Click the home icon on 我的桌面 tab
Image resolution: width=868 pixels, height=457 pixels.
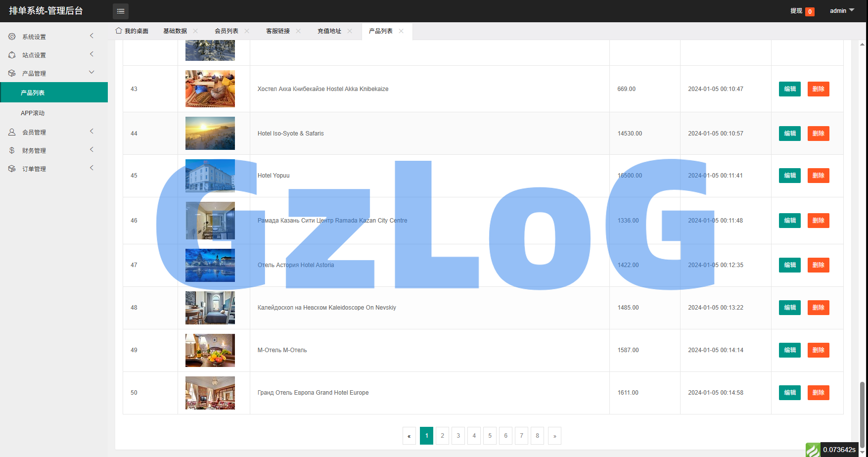tap(119, 31)
